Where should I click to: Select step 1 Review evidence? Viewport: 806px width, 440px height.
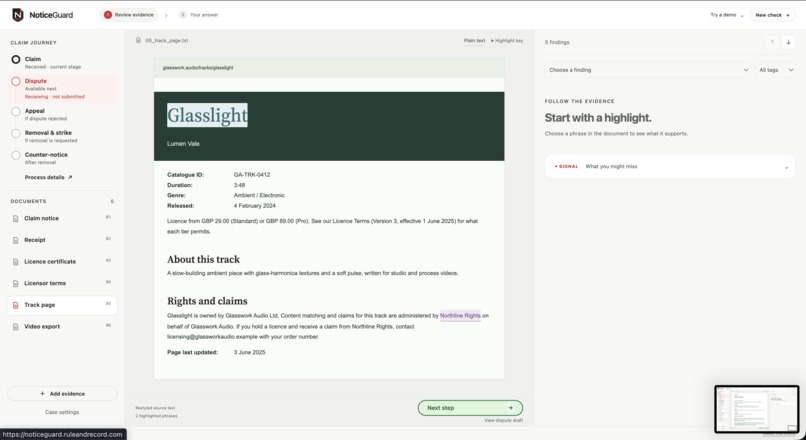point(129,15)
